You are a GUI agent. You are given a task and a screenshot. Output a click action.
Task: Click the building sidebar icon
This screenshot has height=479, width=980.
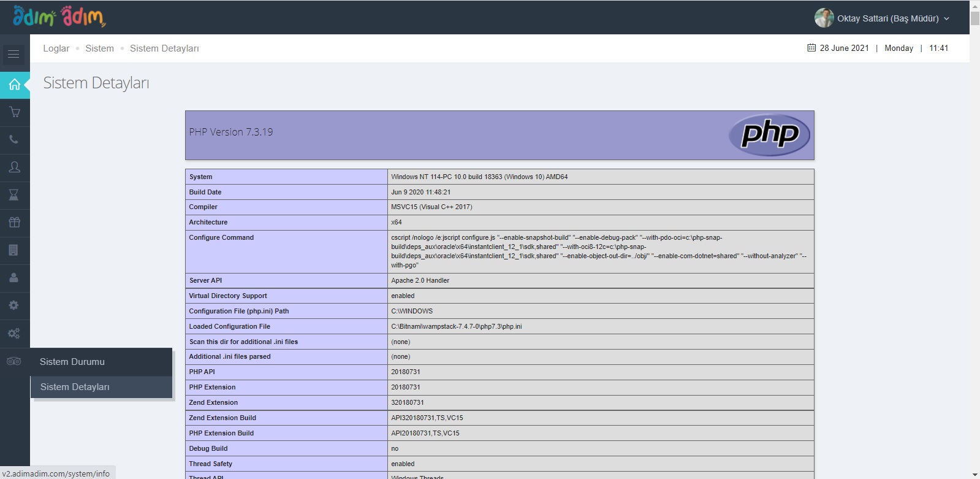(14, 250)
